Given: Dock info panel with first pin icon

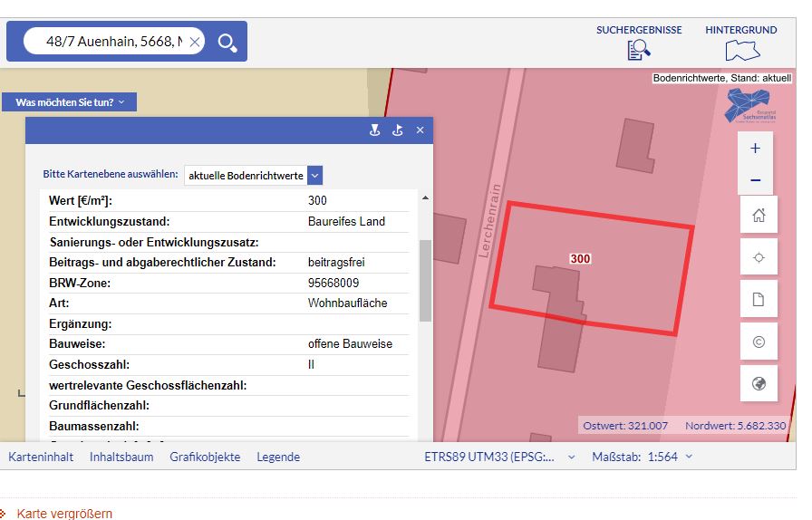Looking at the screenshot, I should click(375, 130).
